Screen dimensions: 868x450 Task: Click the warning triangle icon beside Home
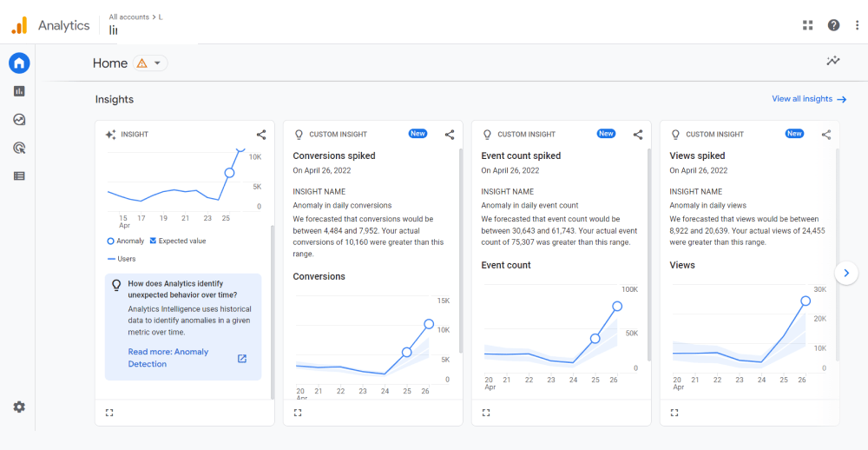click(141, 63)
